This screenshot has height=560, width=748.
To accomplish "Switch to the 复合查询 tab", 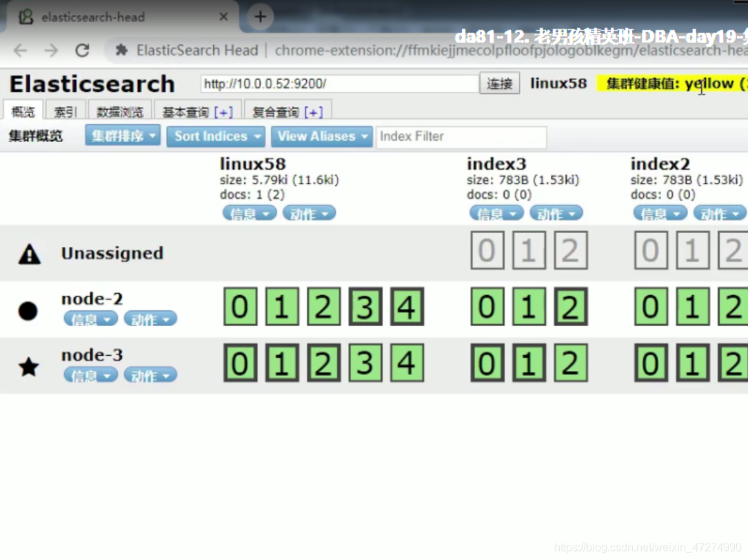I will coord(287,111).
